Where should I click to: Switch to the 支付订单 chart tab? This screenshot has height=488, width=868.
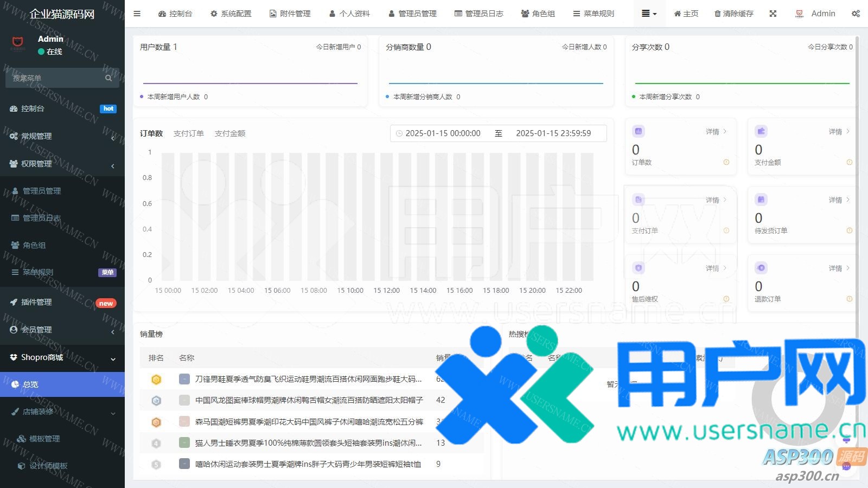click(x=188, y=133)
